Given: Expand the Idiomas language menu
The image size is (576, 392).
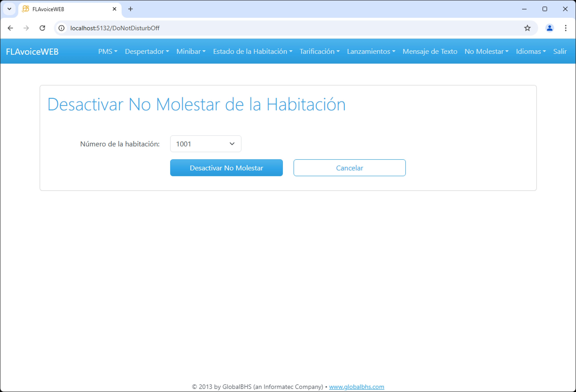Looking at the screenshot, I should (x=531, y=51).
